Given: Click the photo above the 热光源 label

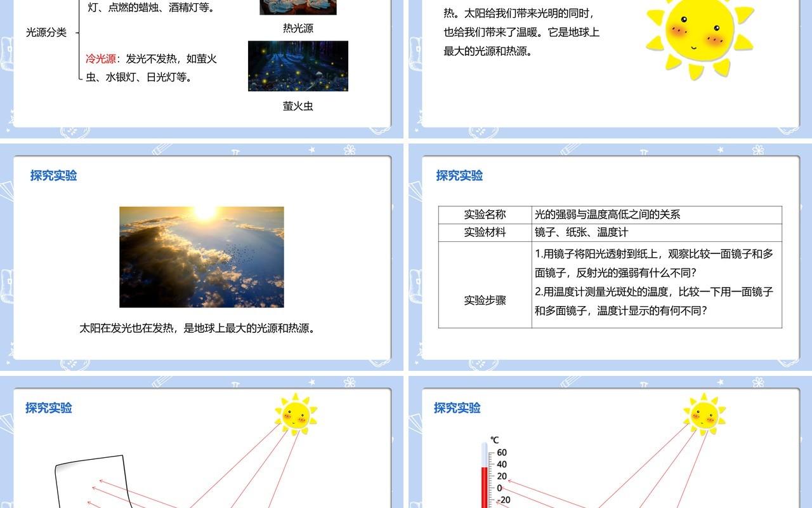Looking at the screenshot, I should 298,7.
